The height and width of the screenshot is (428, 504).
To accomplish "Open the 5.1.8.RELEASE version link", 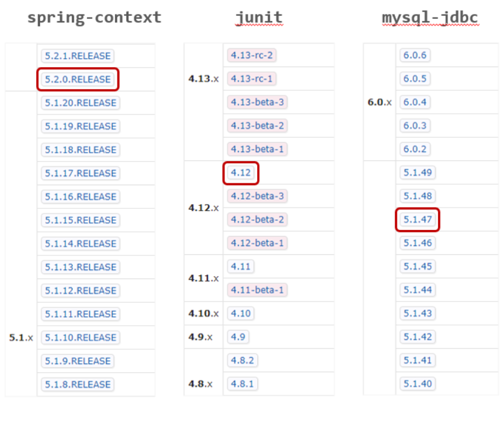I will pyautogui.click(x=77, y=384).
